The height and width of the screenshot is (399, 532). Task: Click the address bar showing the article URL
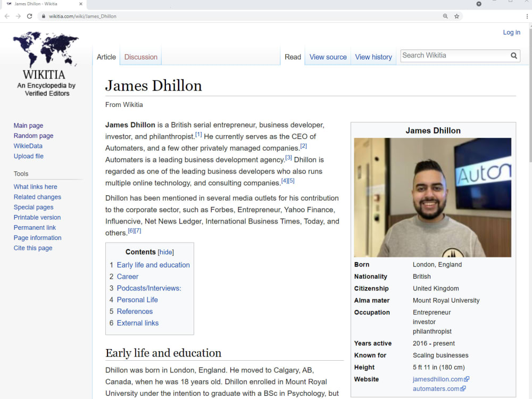coord(160,16)
